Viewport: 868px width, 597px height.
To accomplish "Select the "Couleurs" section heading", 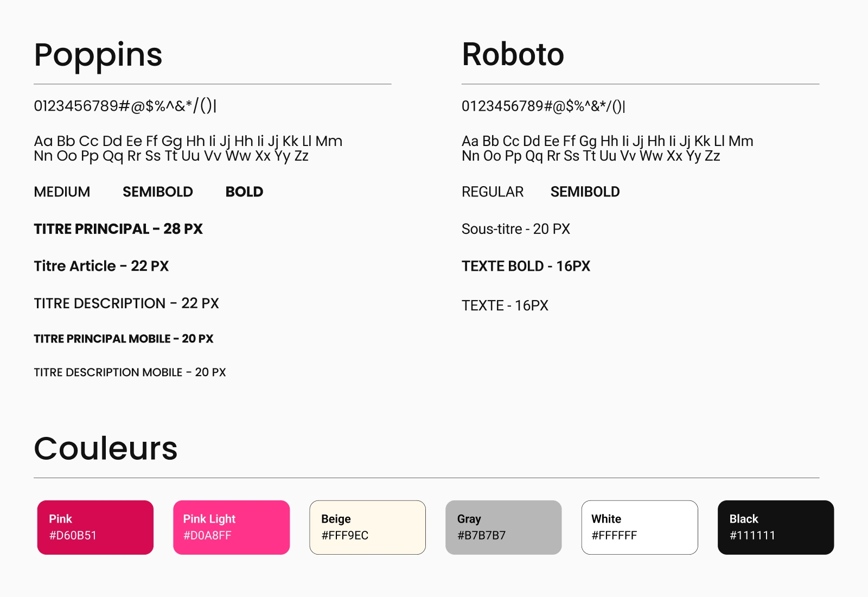I will pyautogui.click(x=106, y=448).
